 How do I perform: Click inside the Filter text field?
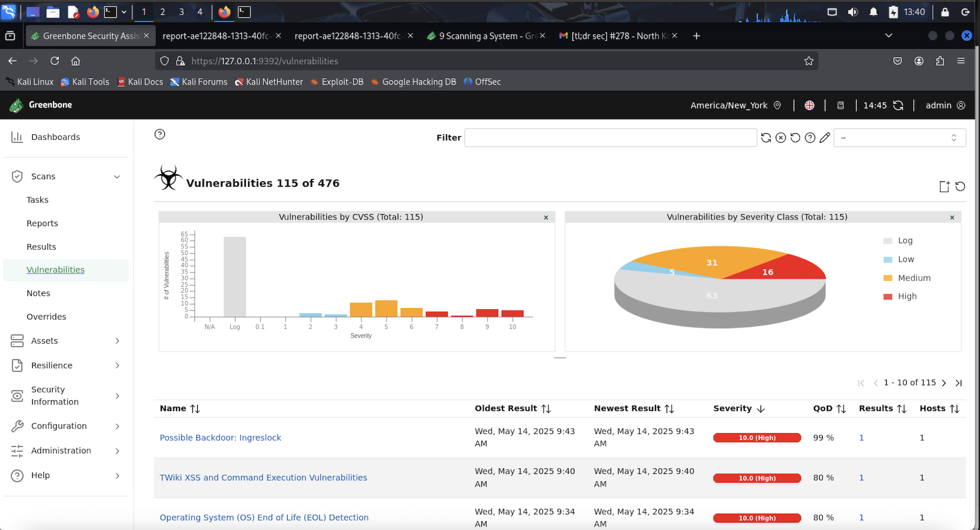[610, 138]
